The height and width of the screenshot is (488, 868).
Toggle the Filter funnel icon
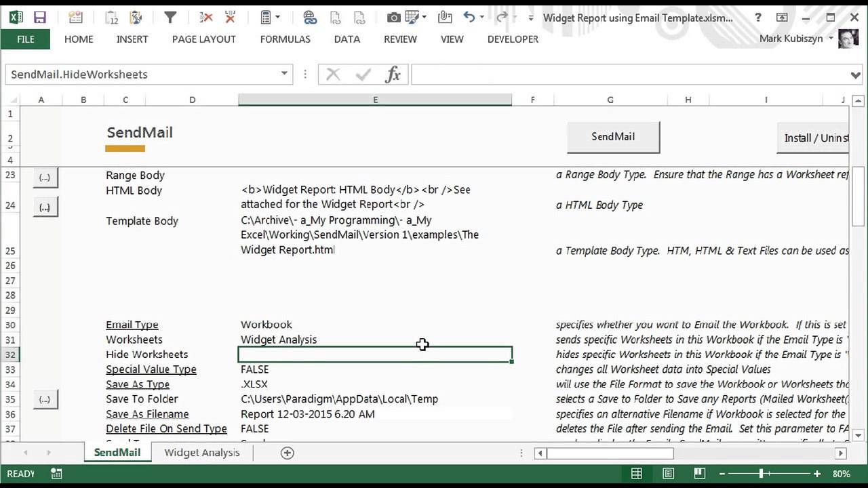(x=170, y=18)
